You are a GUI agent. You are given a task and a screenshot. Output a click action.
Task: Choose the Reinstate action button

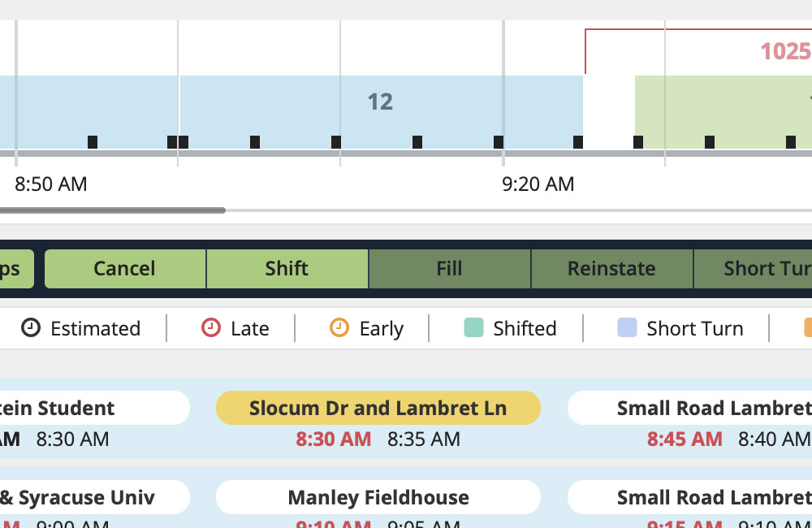point(611,269)
